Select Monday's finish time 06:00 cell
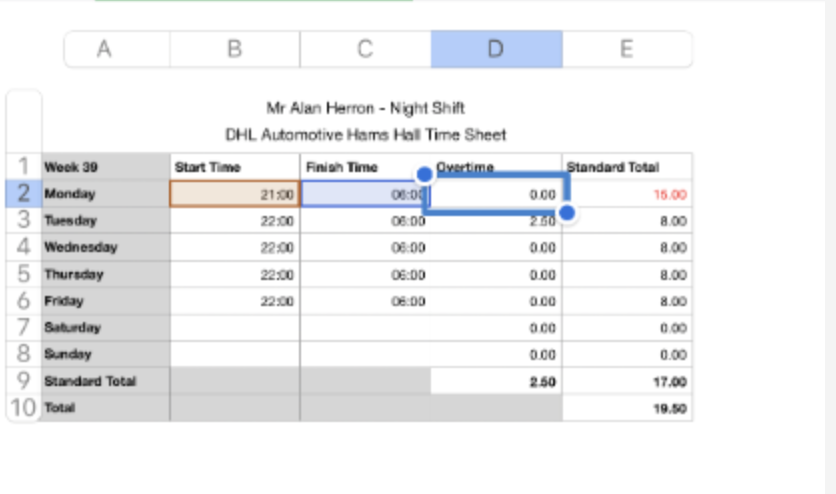This screenshot has height=494, width=836. [x=365, y=194]
